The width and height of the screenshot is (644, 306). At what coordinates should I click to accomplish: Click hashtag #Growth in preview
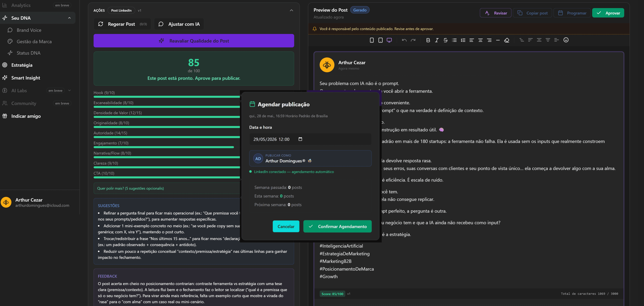tap(329, 276)
